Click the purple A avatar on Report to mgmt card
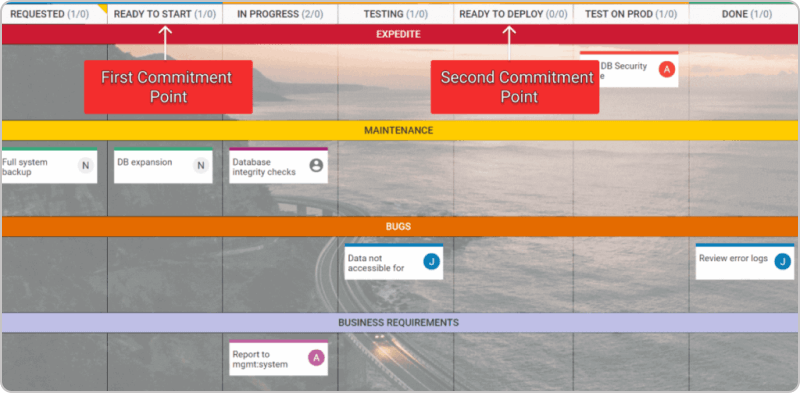Viewport: 800px width, 393px height. click(x=316, y=358)
